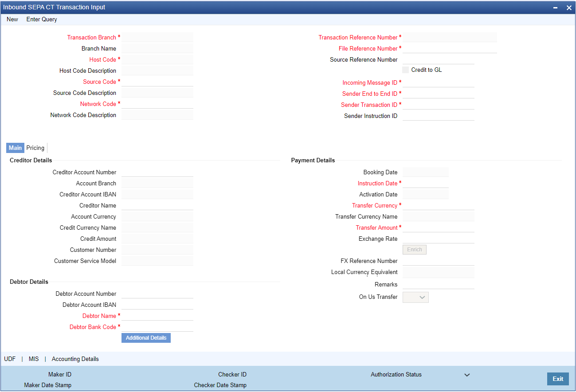
Task: Switch to the Pricing tab
Action: coord(35,148)
